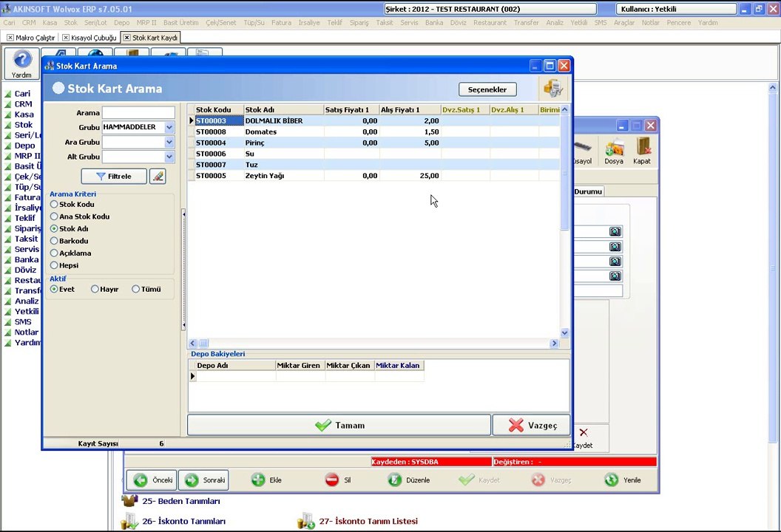Click the first camera icon in back window
This screenshot has height=532, width=781.
(x=615, y=231)
